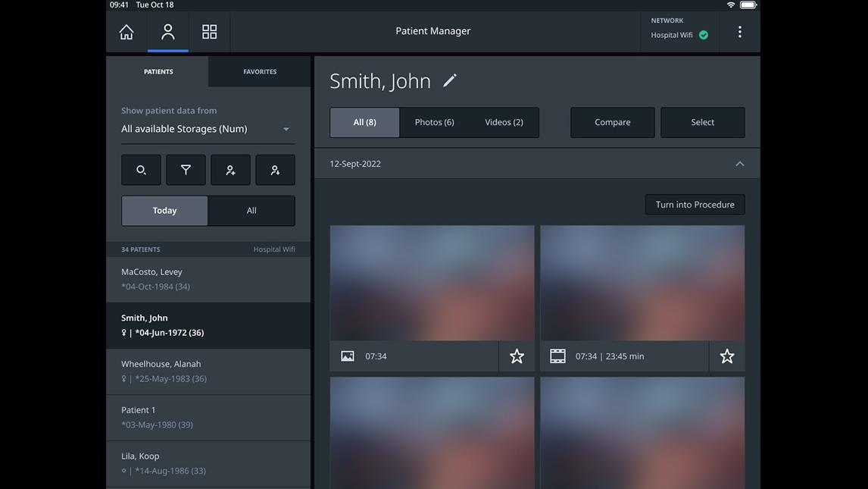Select the Patient 1 entry
The image size is (868, 489).
click(x=208, y=417)
